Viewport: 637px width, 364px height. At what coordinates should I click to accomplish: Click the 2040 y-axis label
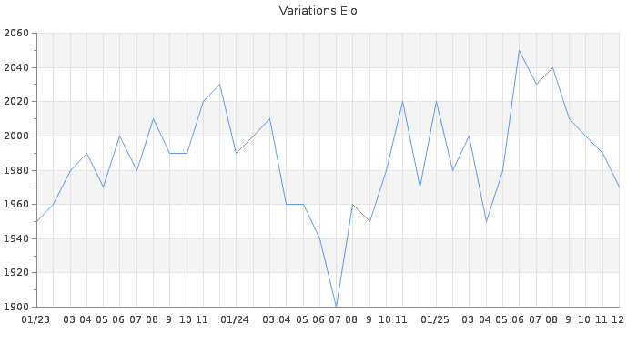[x=16, y=67]
